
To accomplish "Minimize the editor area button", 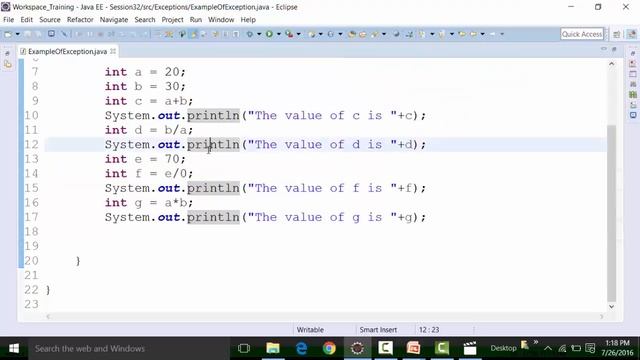I will click(604, 49).
